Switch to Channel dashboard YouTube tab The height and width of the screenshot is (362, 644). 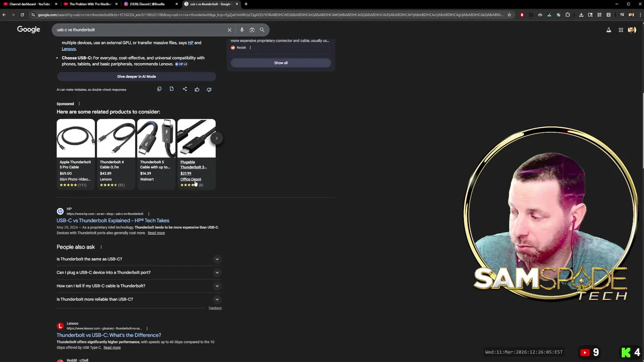click(x=29, y=4)
